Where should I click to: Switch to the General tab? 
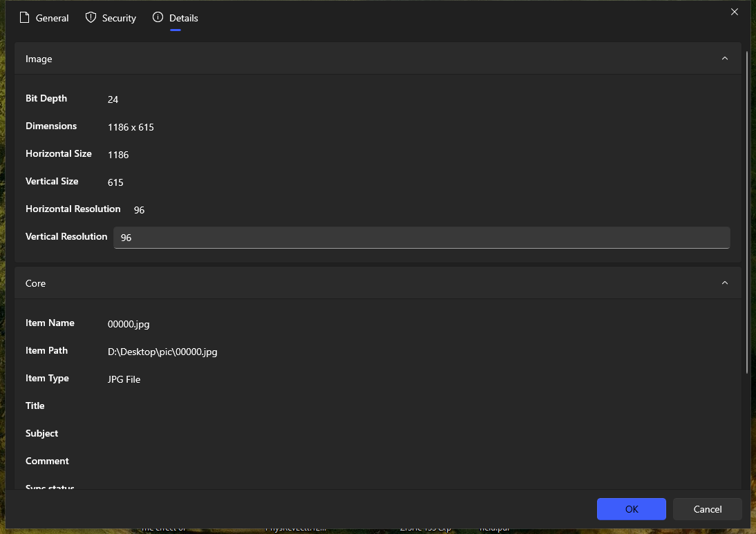click(44, 18)
